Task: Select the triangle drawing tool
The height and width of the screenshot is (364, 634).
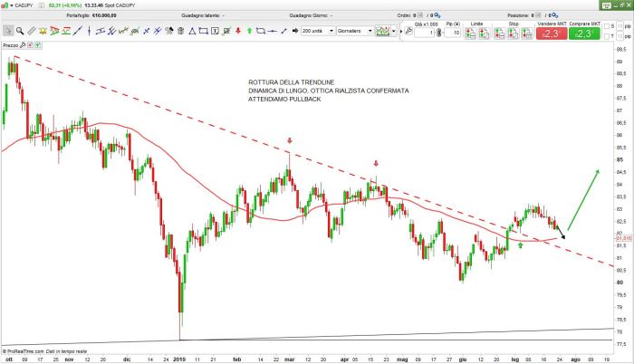Action: [x=192, y=31]
